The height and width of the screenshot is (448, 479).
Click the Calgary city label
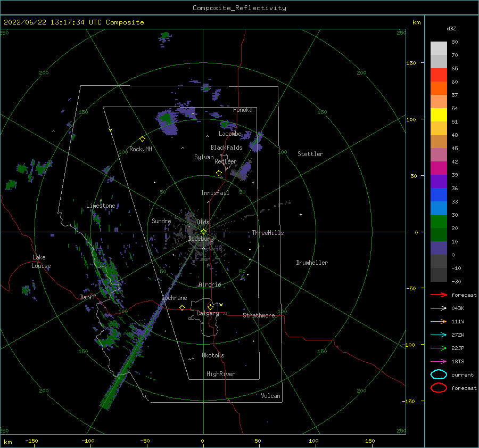pos(208,313)
